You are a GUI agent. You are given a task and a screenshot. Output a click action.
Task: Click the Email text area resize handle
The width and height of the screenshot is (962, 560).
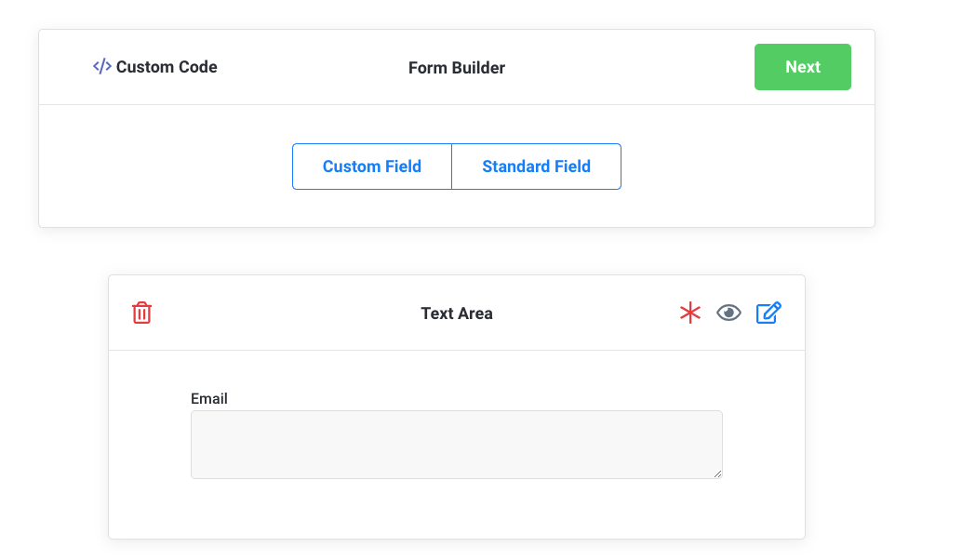click(x=717, y=473)
